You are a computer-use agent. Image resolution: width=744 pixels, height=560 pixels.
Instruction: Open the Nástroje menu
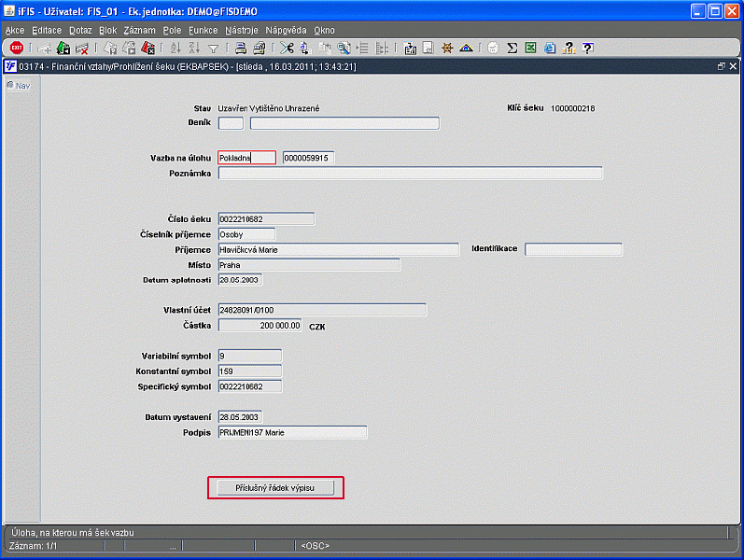click(242, 31)
